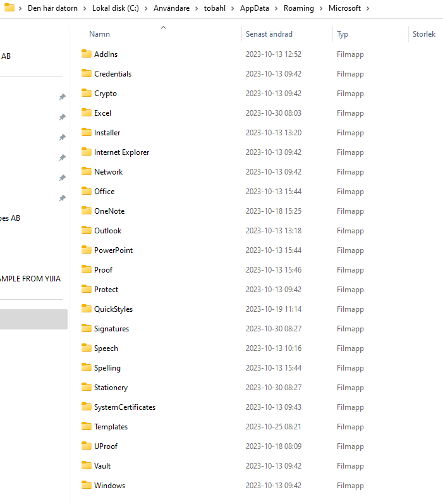Expand chevron after Den här datorn
Viewport: 443px width, 504px height.
(85, 8)
